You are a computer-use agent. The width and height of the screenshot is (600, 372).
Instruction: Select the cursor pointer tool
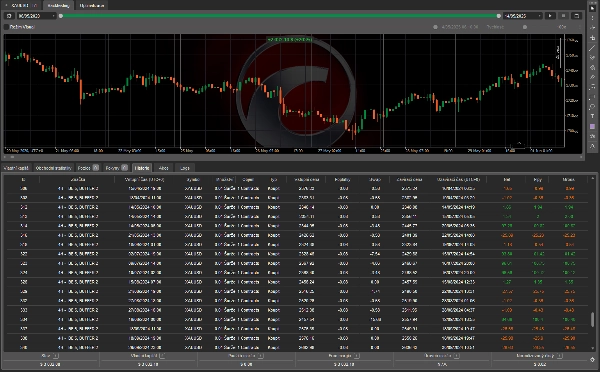pyautogui.click(x=592, y=8)
